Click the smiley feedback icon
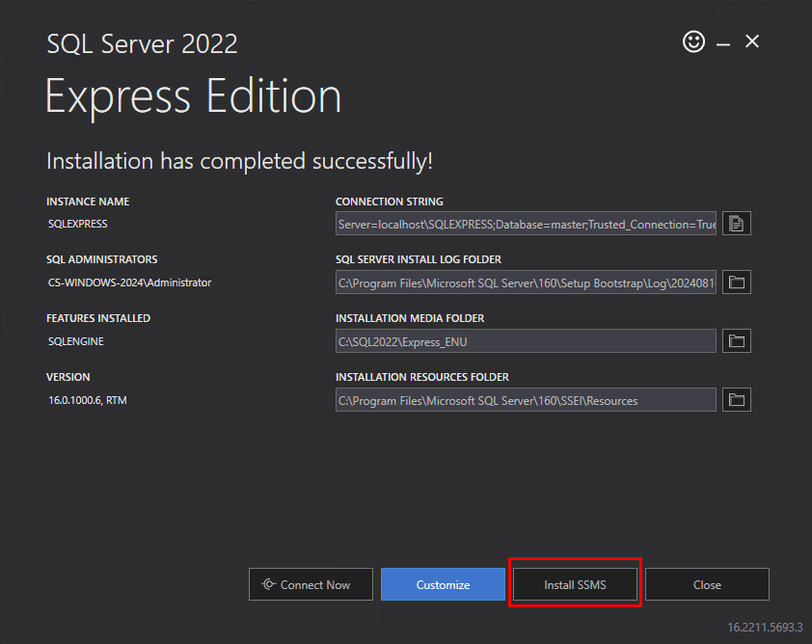This screenshot has width=812, height=644. pos(693,42)
